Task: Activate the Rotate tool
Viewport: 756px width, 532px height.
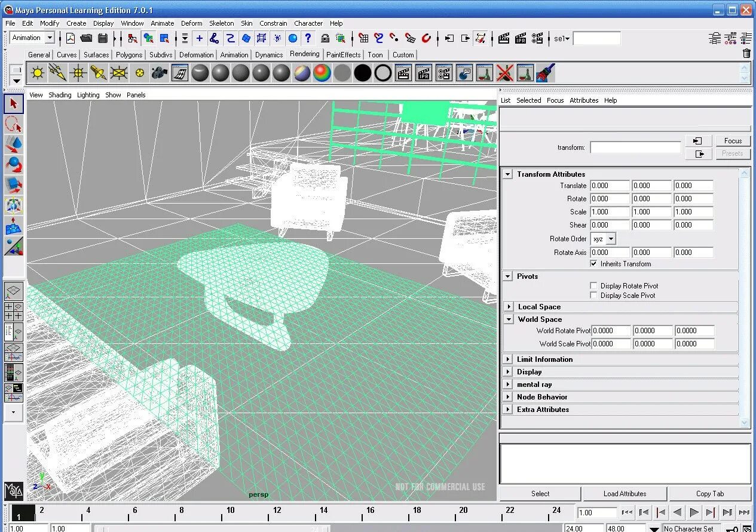Action: tap(14, 165)
